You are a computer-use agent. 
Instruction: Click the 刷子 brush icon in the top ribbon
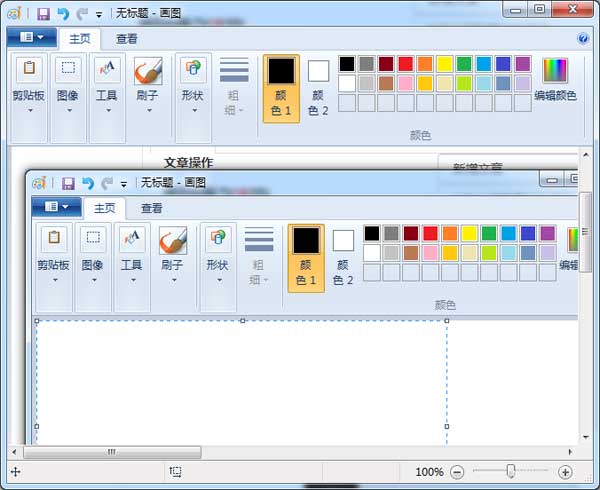pos(148,70)
